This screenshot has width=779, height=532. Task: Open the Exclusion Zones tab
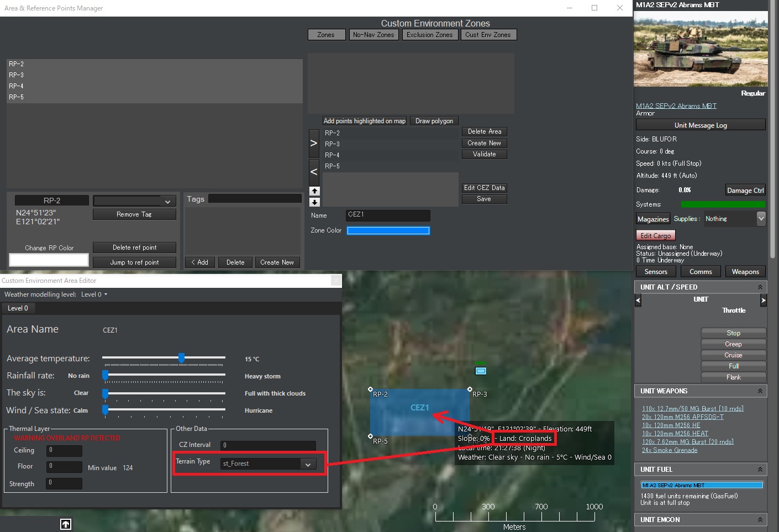tap(429, 35)
